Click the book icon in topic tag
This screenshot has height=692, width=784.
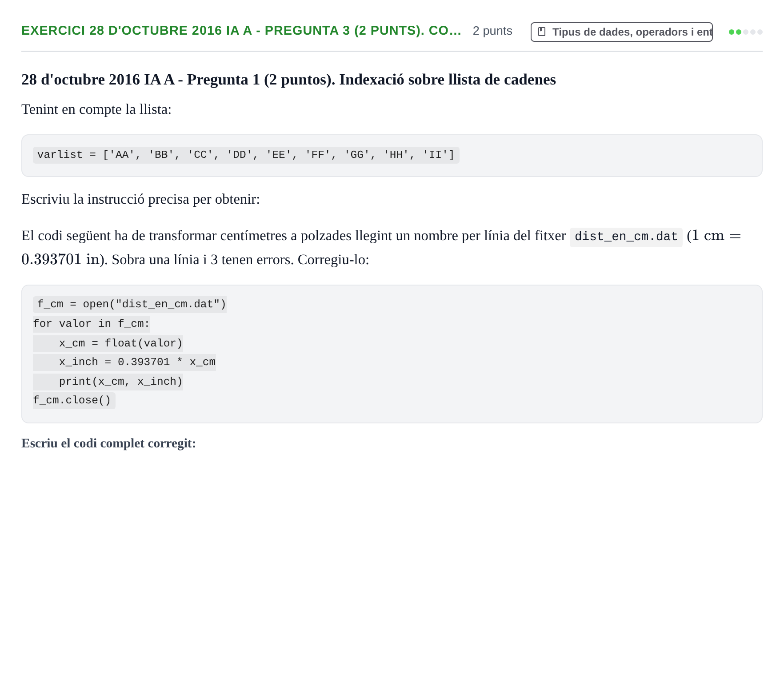(x=542, y=32)
